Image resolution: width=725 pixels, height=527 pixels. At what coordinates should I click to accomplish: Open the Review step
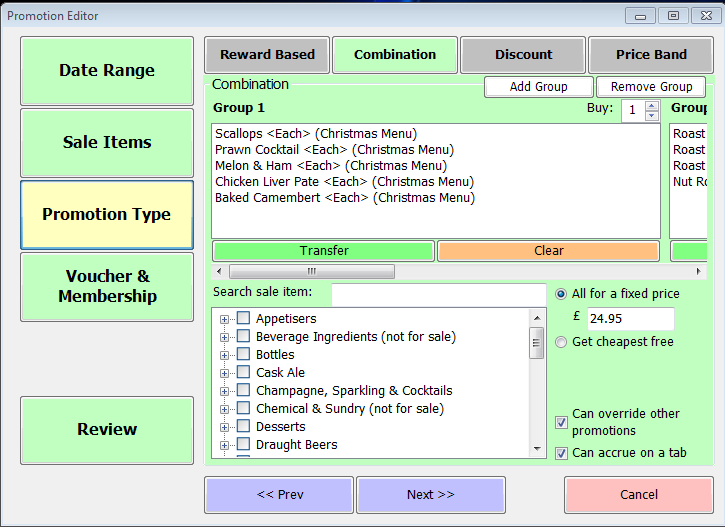pyautogui.click(x=107, y=429)
